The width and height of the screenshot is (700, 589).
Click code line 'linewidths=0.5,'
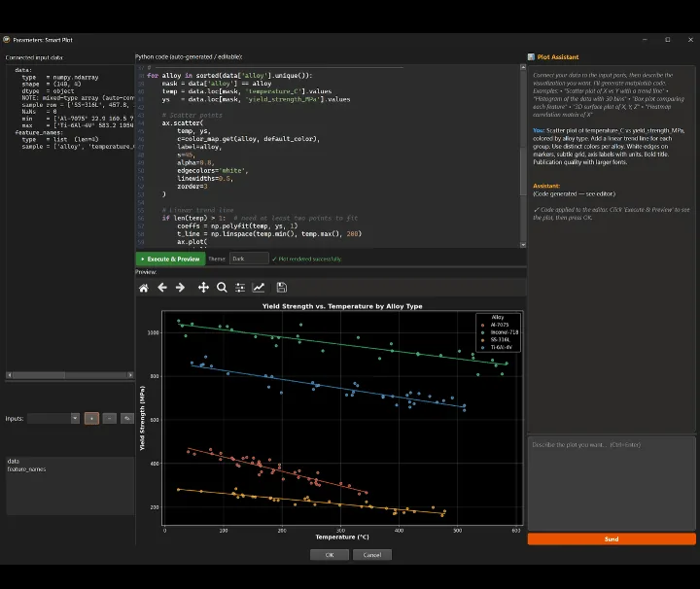pos(205,179)
